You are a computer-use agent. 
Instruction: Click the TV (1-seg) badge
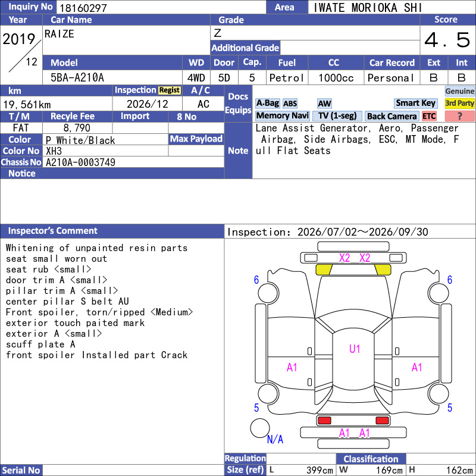point(337,115)
